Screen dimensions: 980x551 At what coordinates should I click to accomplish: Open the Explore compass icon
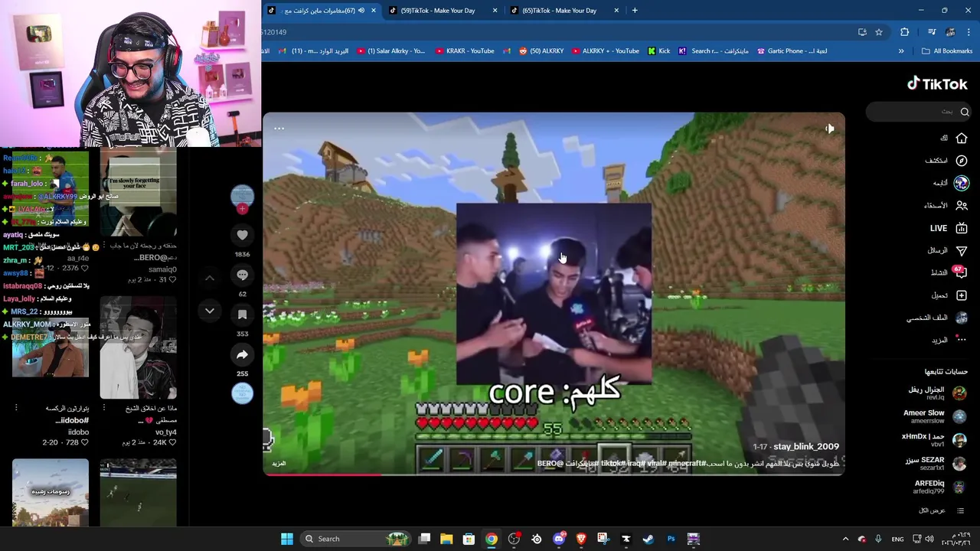click(962, 161)
